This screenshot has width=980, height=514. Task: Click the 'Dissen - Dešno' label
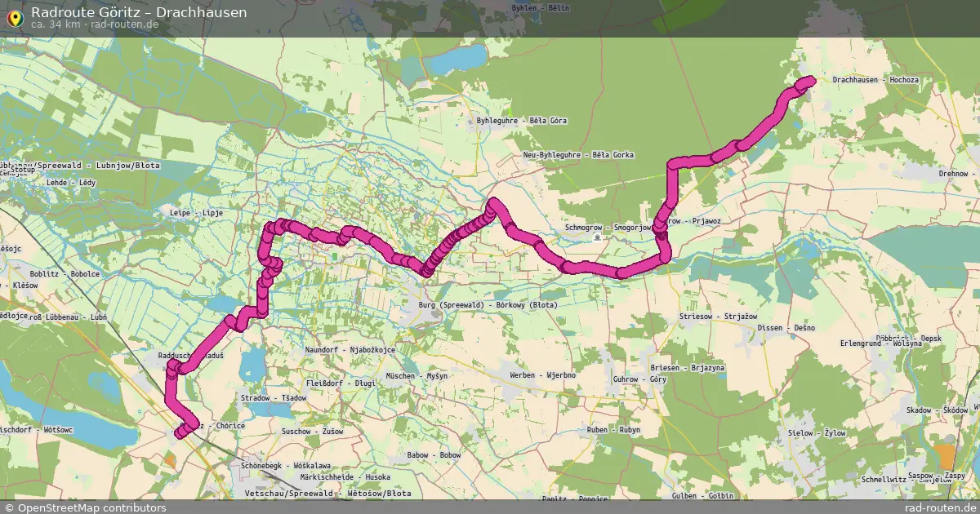tap(787, 327)
